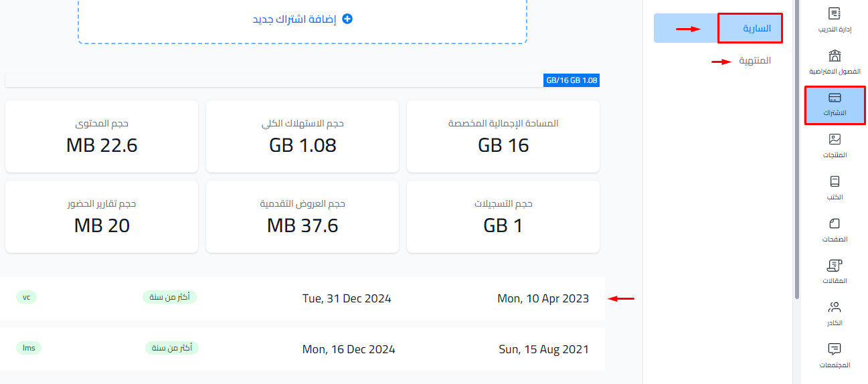
Task: Open the إدارة التدريب sidebar icon
Action: click(834, 13)
